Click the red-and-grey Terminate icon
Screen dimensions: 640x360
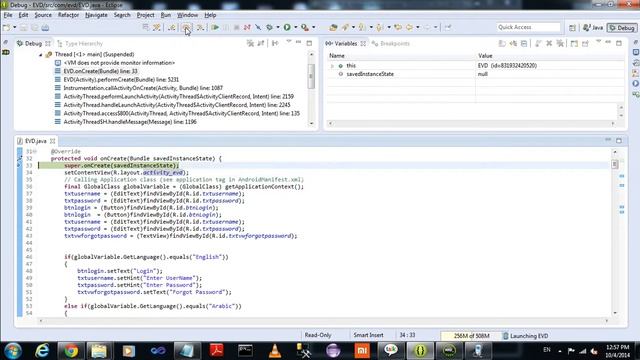(236, 27)
